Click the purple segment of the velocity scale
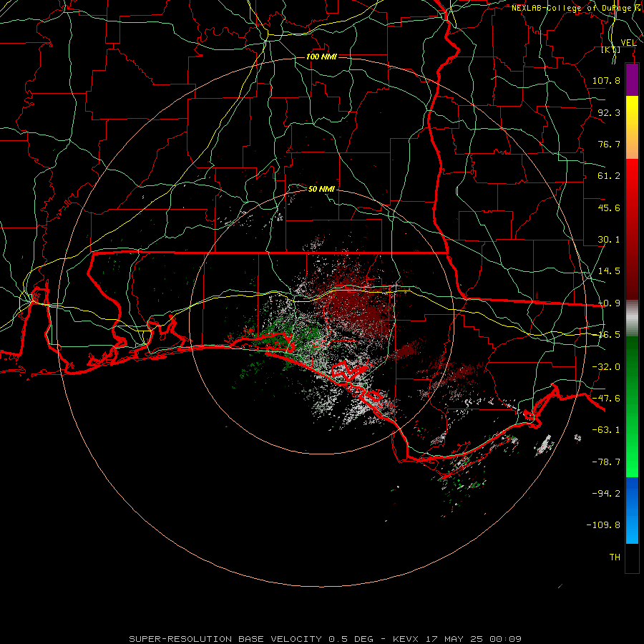This screenshot has width=644, height=644. (632, 80)
